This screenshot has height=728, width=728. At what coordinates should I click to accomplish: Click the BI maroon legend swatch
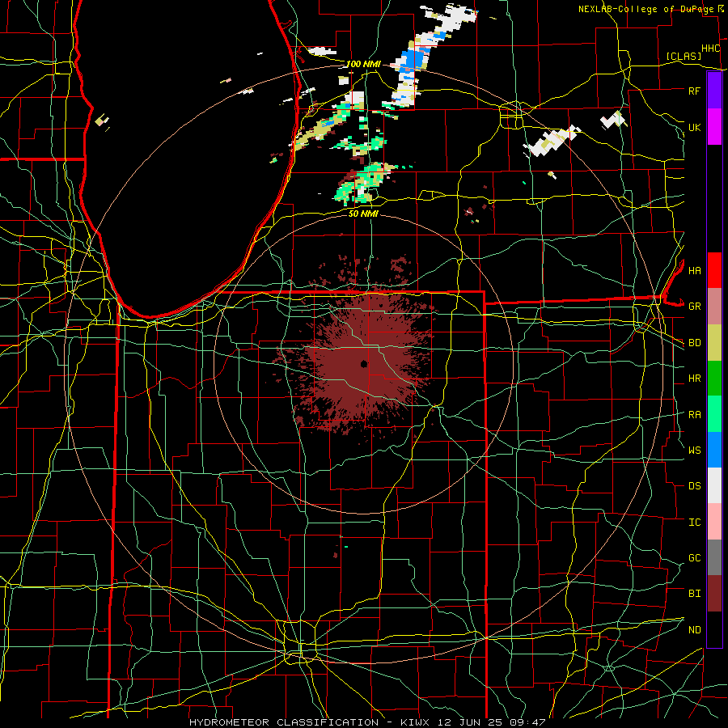coord(714,594)
